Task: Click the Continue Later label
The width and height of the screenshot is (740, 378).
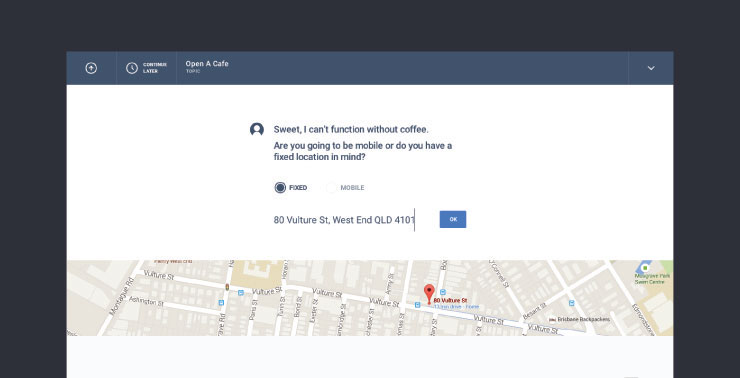Action: 155,68
